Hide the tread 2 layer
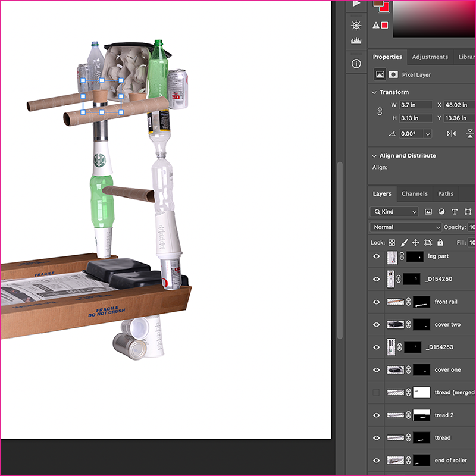Image resolution: width=476 pixels, height=476 pixels. point(377,415)
